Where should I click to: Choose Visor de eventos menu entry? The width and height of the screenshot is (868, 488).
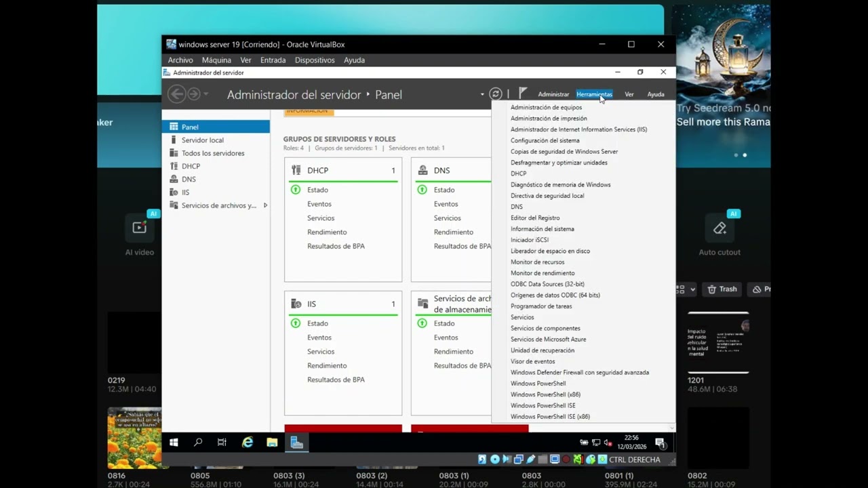click(x=532, y=361)
